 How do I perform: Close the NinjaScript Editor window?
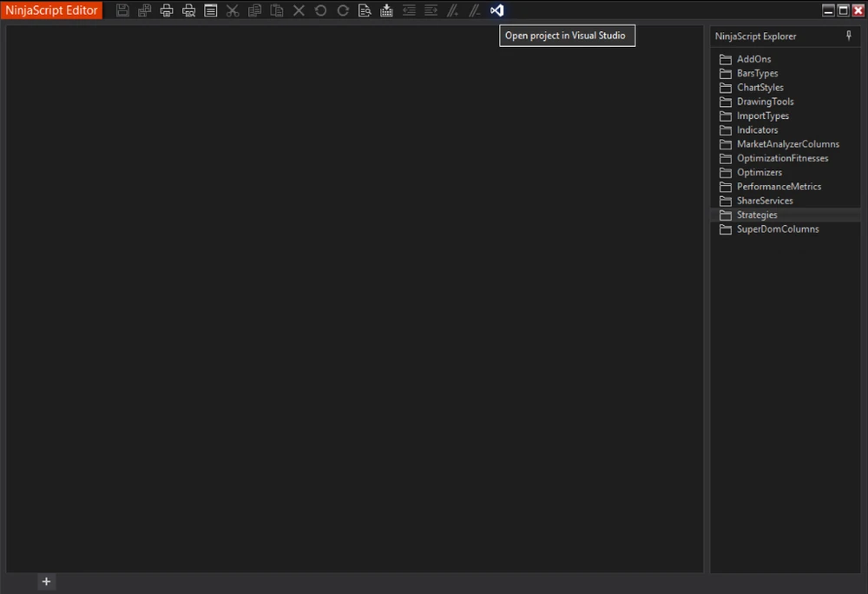pyautogui.click(x=858, y=10)
